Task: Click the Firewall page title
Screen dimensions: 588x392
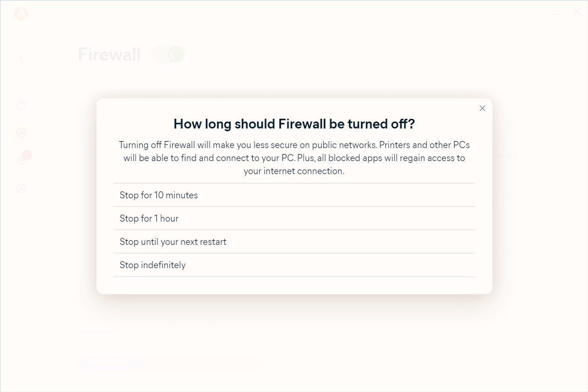Action: [109, 54]
